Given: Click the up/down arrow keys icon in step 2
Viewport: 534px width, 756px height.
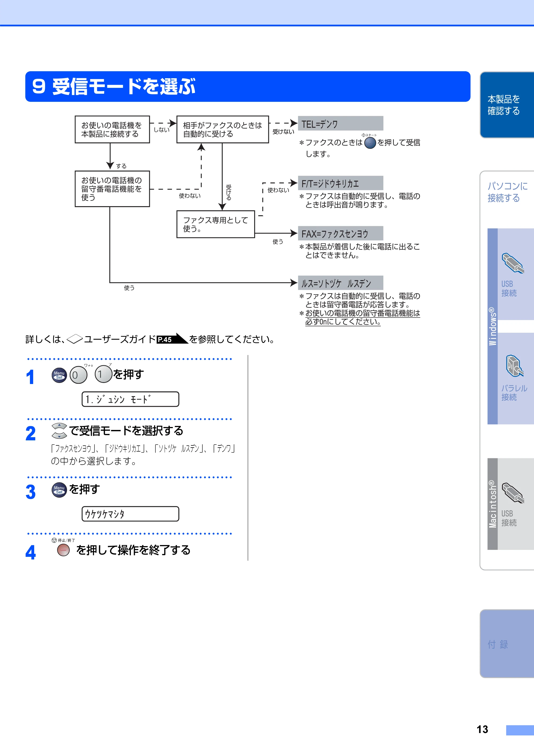Looking at the screenshot, I should click(59, 431).
